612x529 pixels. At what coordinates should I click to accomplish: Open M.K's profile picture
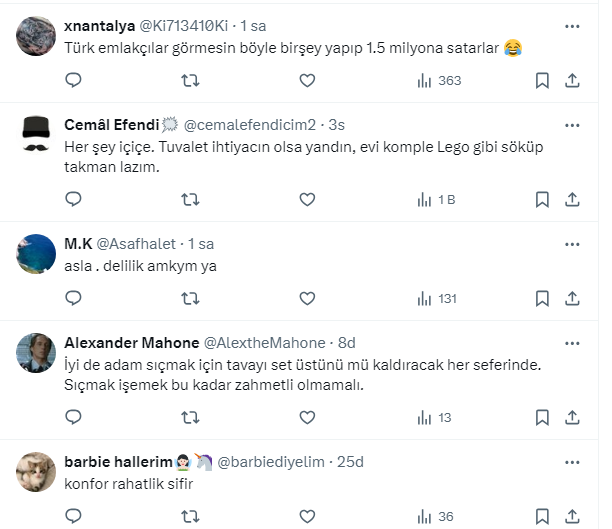click(37, 254)
